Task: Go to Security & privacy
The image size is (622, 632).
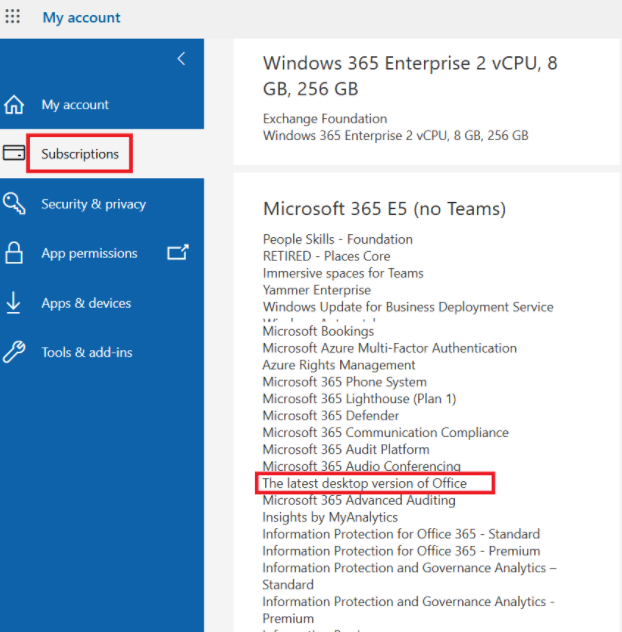Action: 102,204
